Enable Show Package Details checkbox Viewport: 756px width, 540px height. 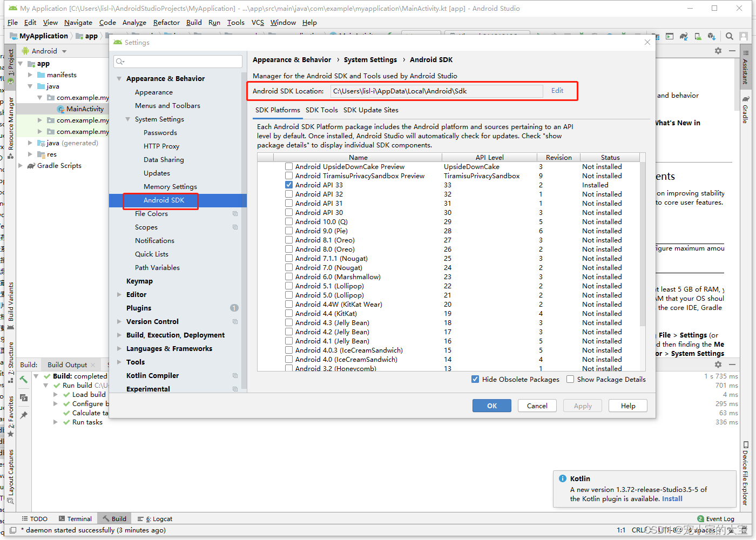point(570,379)
